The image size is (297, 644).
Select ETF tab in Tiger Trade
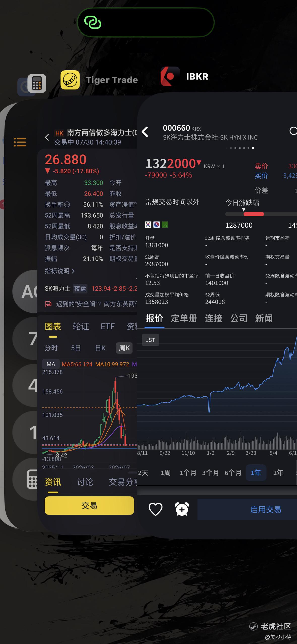point(108,326)
